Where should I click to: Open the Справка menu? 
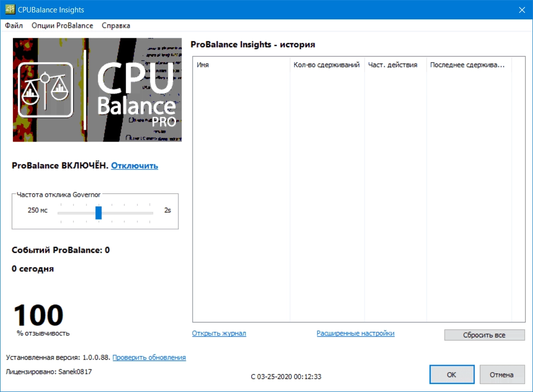116,25
